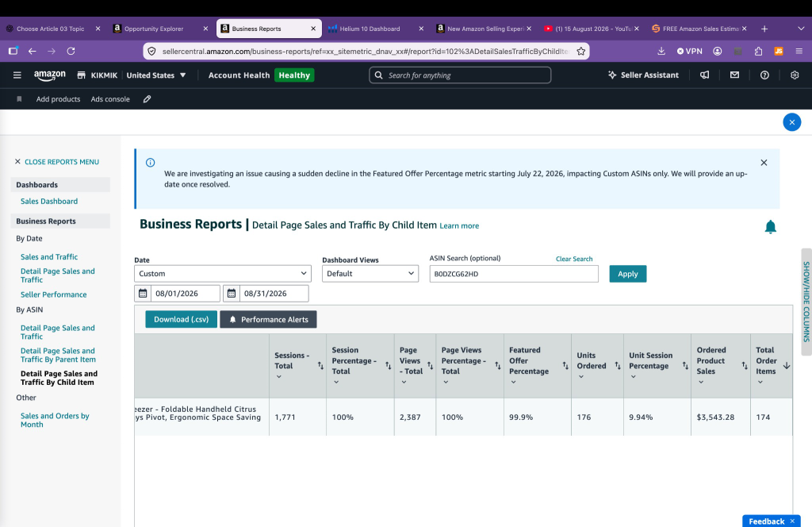Screen dimensions: 812x527
Task: Switch to the YouTube 15 August 2026 tab
Action: [x=593, y=29]
